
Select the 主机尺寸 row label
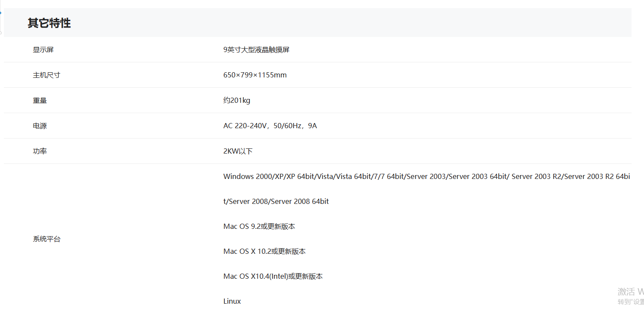[46, 75]
